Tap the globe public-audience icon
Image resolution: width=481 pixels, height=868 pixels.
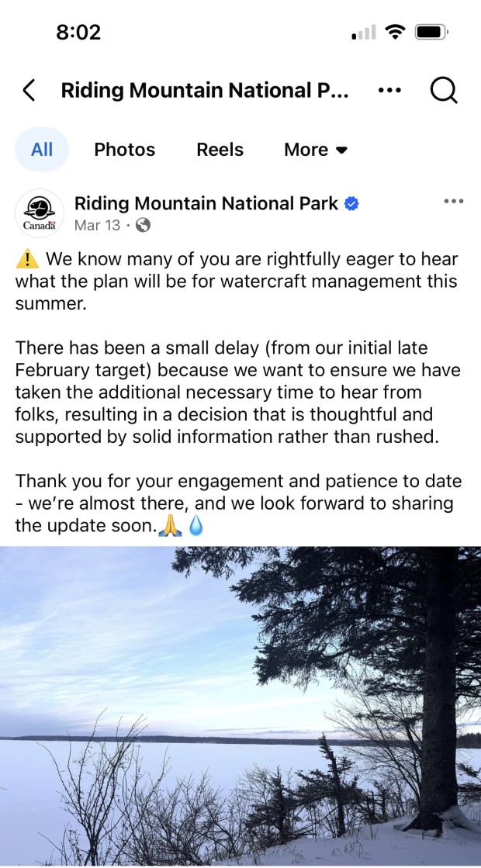143,225
